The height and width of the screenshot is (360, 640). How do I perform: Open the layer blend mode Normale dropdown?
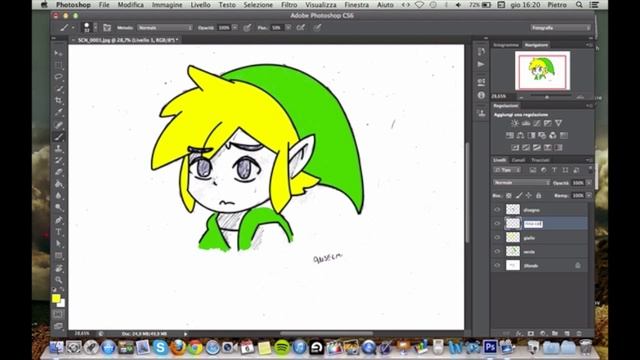coord(522,182)
